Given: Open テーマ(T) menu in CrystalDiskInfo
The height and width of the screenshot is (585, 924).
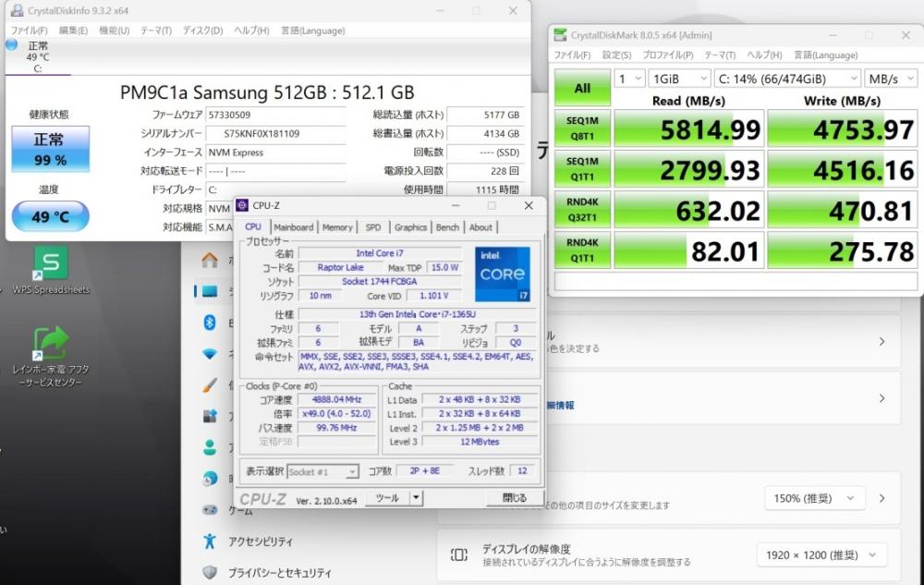Looking at the screenshot, I should pos(156,30).
